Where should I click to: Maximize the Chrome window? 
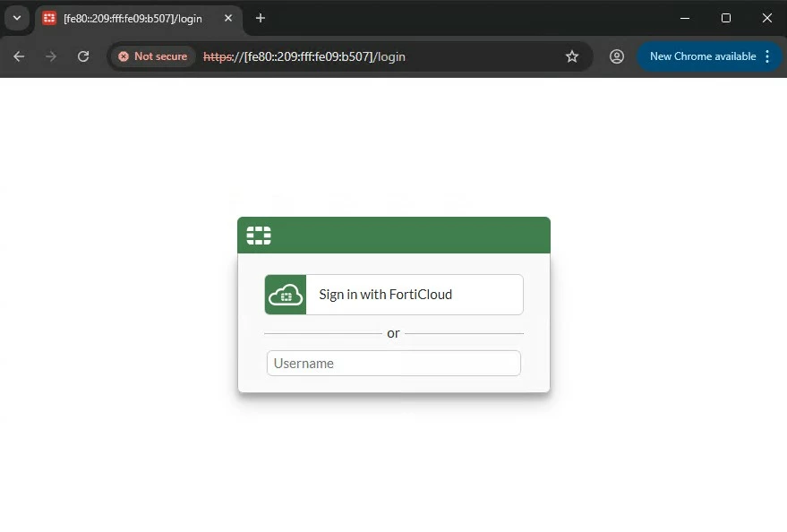coord(726,18)
